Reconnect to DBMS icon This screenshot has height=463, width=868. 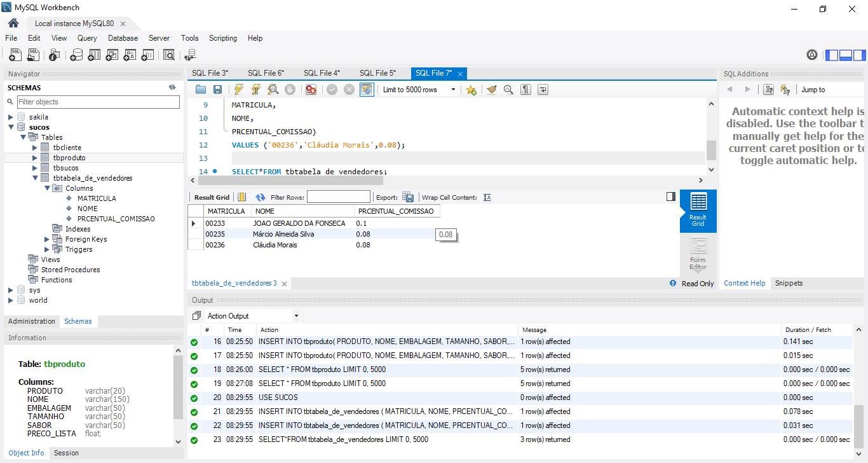[190, 55]
